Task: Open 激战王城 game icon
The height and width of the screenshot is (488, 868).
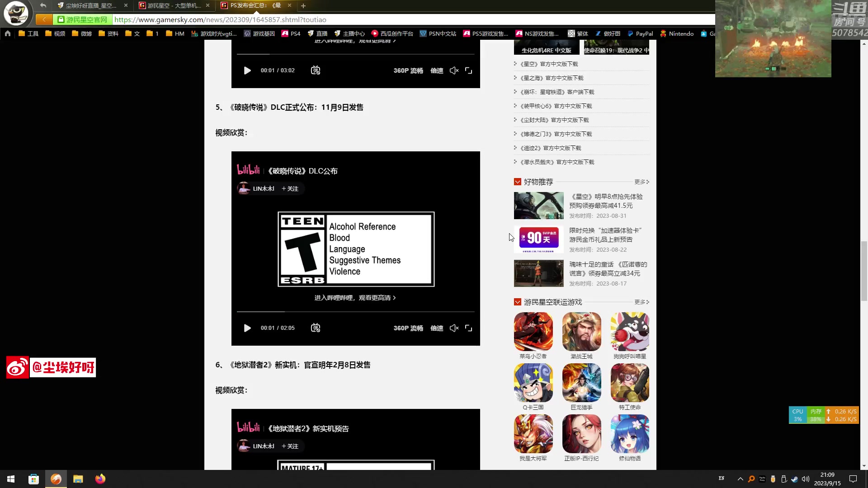Action: coord(582,332)
